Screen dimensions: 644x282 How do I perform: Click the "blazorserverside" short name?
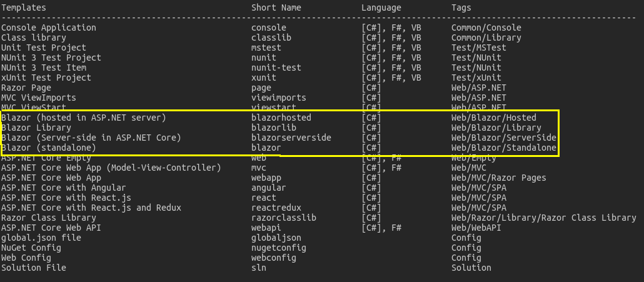(x=291, y=138)
